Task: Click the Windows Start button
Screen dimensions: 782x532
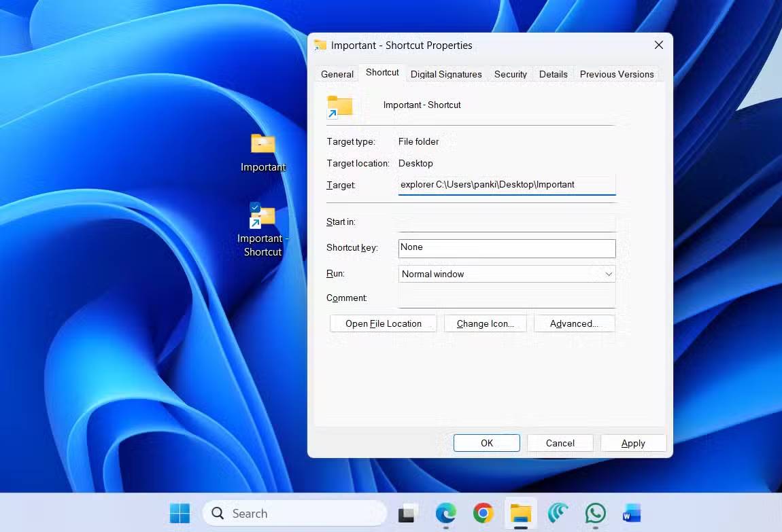Action: coord(179,513)
